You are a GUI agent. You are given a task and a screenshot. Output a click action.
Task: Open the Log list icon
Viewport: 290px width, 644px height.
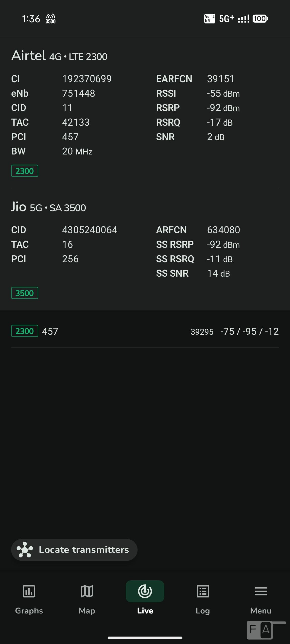coord(203,591)
